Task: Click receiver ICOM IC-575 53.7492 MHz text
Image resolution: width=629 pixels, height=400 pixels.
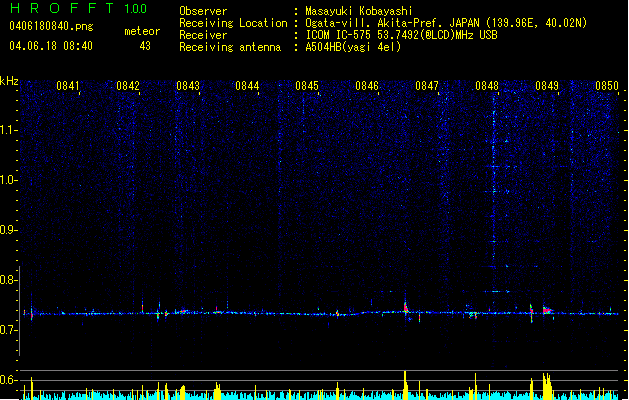Action: [x=401, y=35]
